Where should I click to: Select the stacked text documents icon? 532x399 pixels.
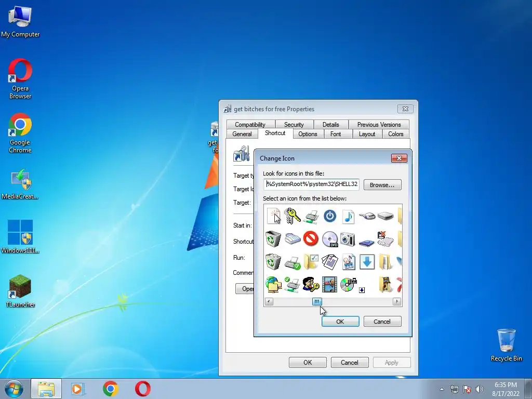(330, 262)
